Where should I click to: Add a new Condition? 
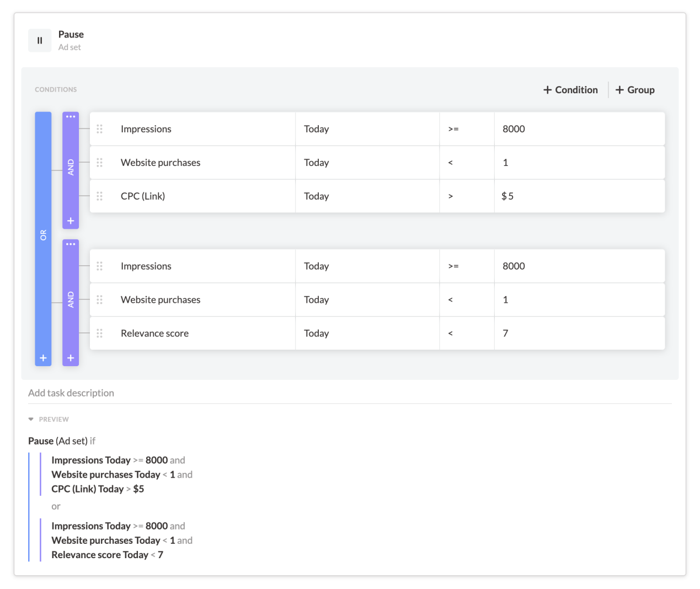coord(570,90)
